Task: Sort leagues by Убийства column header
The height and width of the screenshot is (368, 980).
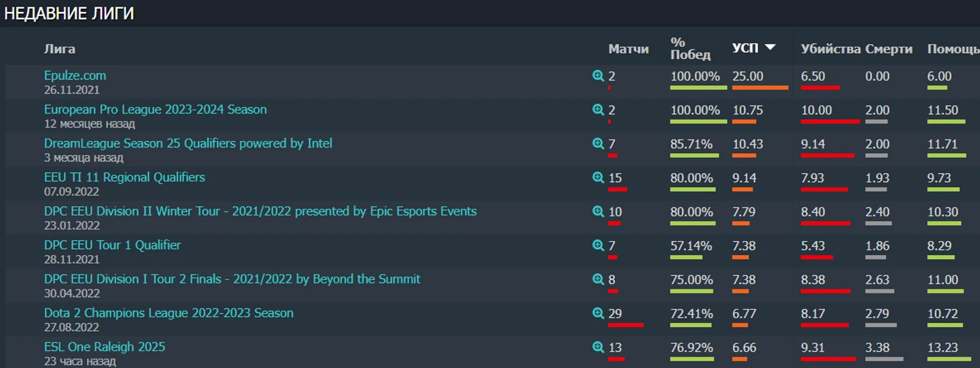Action: click(830, 49)
